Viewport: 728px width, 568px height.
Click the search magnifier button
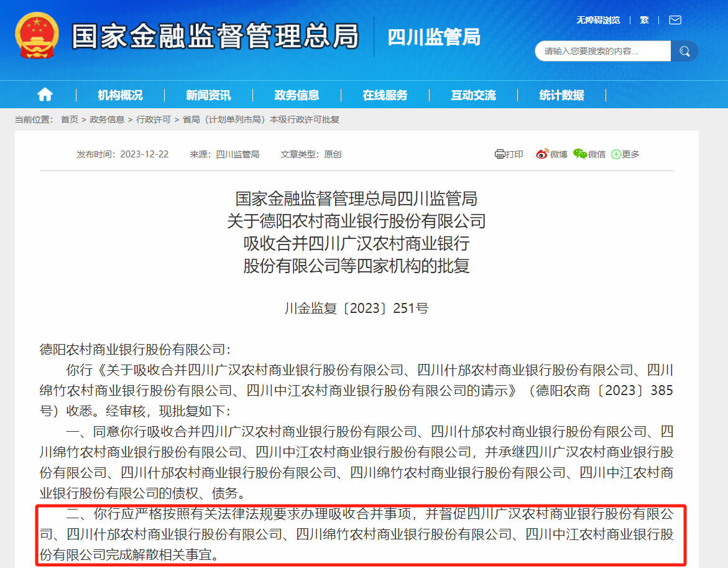(684, 51)
